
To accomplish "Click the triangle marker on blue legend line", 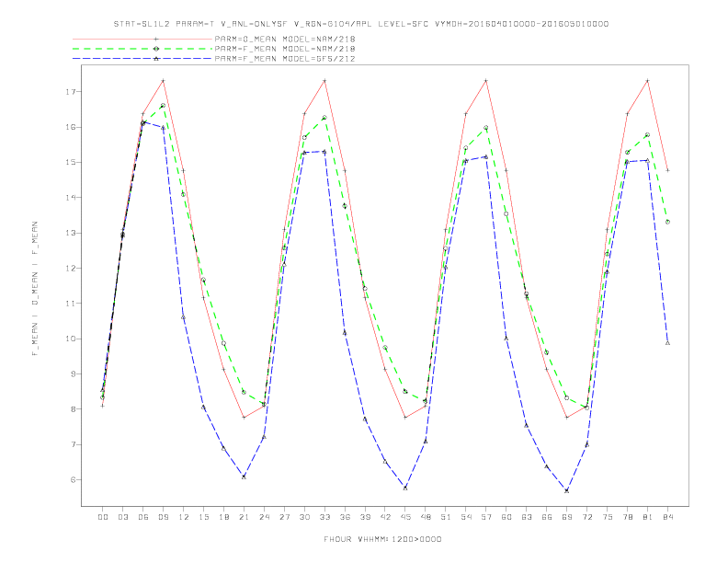I will point(156,59).
